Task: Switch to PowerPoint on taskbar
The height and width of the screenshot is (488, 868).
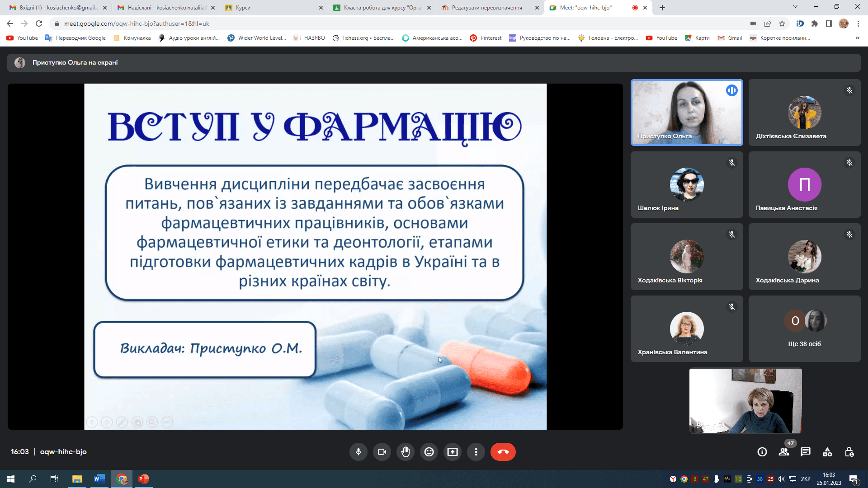Action: (144, 479)
